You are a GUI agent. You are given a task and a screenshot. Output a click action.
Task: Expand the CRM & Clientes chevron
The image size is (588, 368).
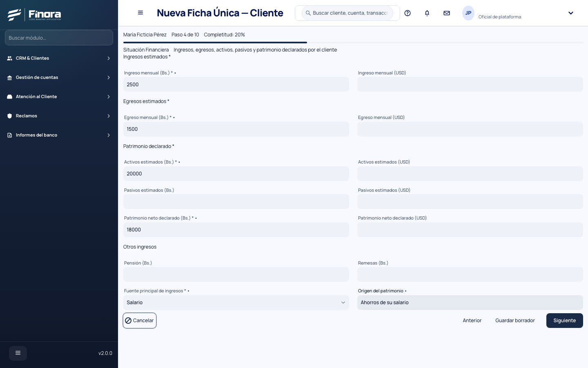(109, 58)
